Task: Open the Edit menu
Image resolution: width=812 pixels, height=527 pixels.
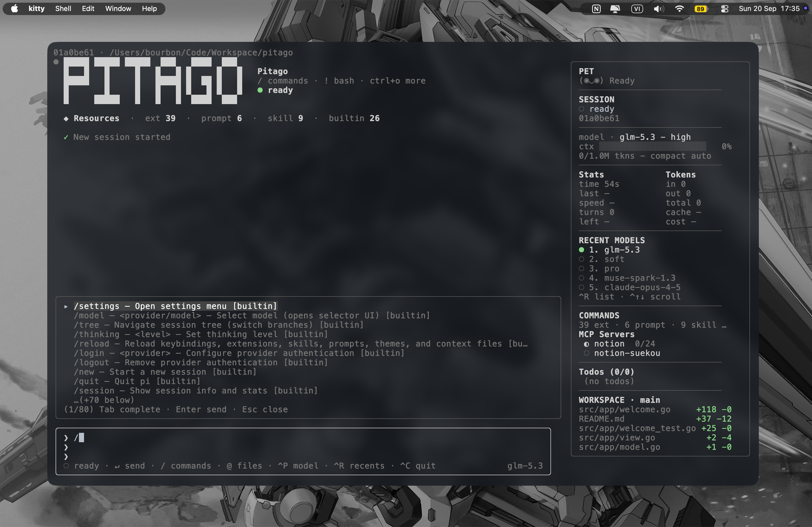Action: pyautogui.click(x=88, y=9)
